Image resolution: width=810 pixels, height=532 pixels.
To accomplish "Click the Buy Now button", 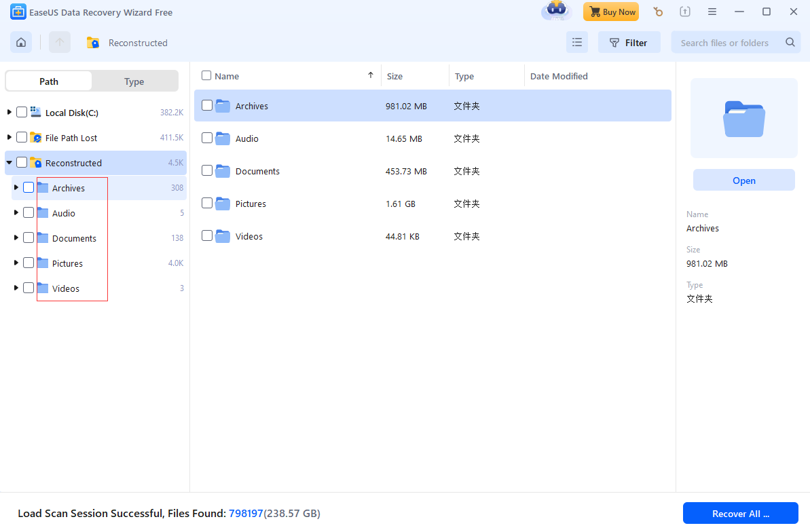I will click(x=611, y=12).
